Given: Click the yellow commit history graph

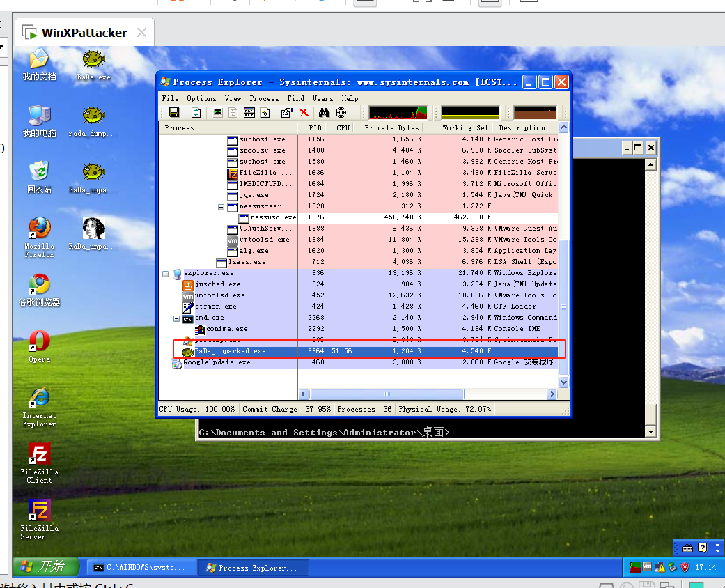Looking at the screenshot, I should 470,112.
